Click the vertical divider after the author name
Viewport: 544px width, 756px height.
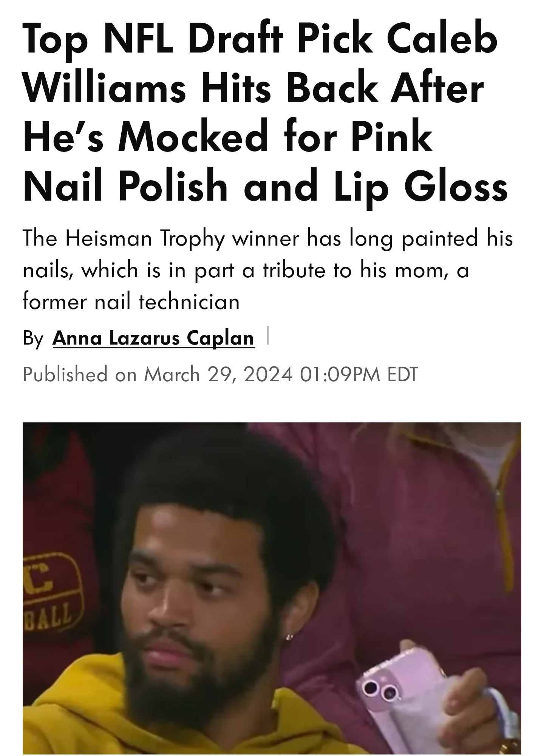[x=267, y=335]
